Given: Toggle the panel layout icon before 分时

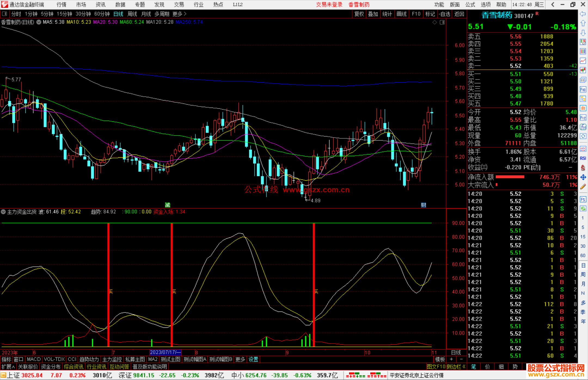Looking at the screenshot, I should pyautogui.click(x=5, y=14).
